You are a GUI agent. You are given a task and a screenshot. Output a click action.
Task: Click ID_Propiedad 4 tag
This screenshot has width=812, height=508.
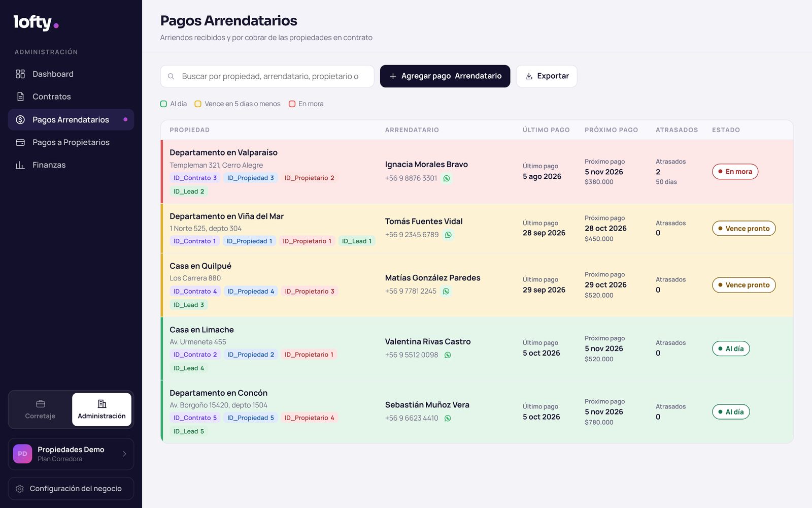coord(251,292)
